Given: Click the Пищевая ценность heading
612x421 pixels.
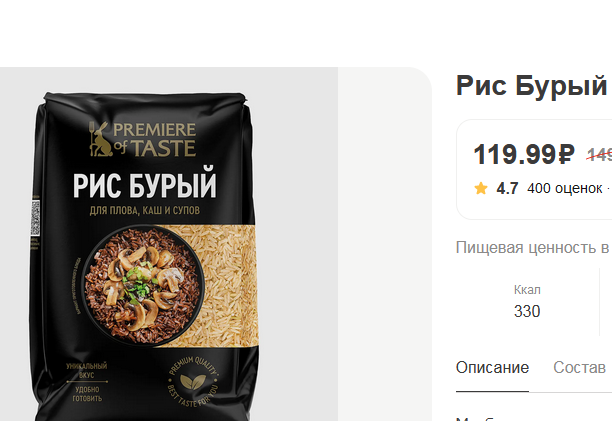Looking at the screenshot, I should (x=532, y=248).
